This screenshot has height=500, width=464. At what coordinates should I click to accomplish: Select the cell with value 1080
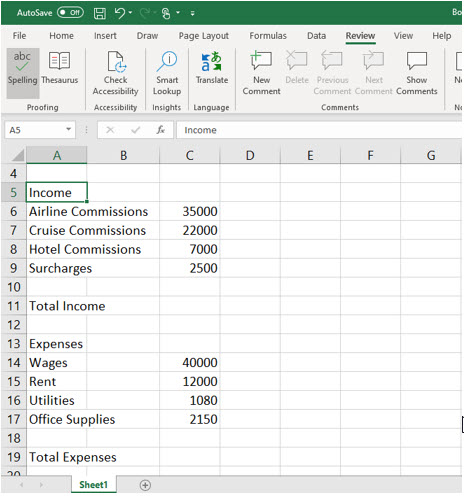pos(190,400)
